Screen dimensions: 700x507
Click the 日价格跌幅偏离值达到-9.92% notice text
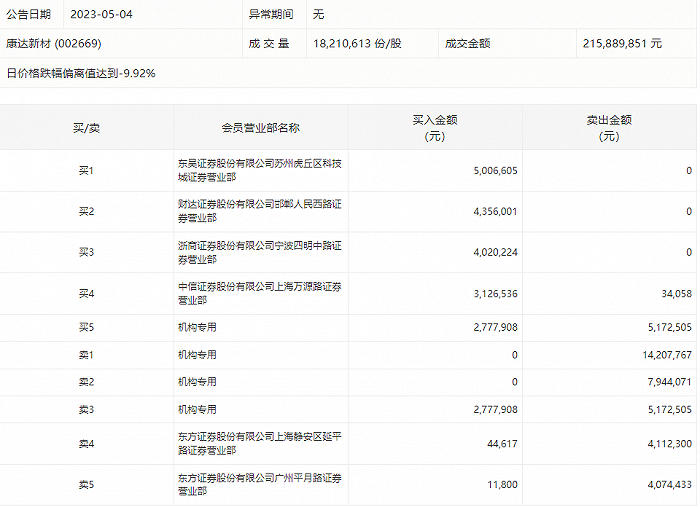click(81, 73)
